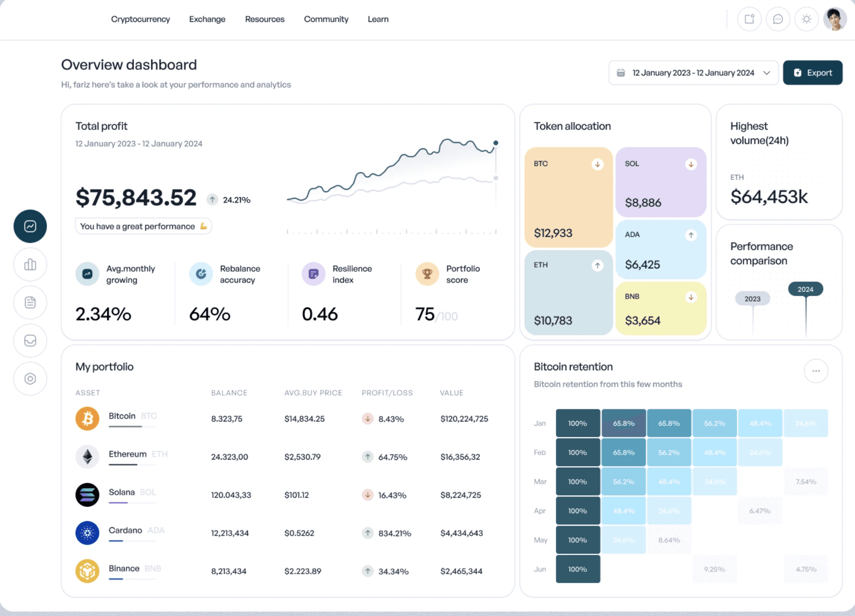Select the BTC $12,933 allocation tile
The image size is (855, 616).
pyautogui.click(x=568, y=197)
